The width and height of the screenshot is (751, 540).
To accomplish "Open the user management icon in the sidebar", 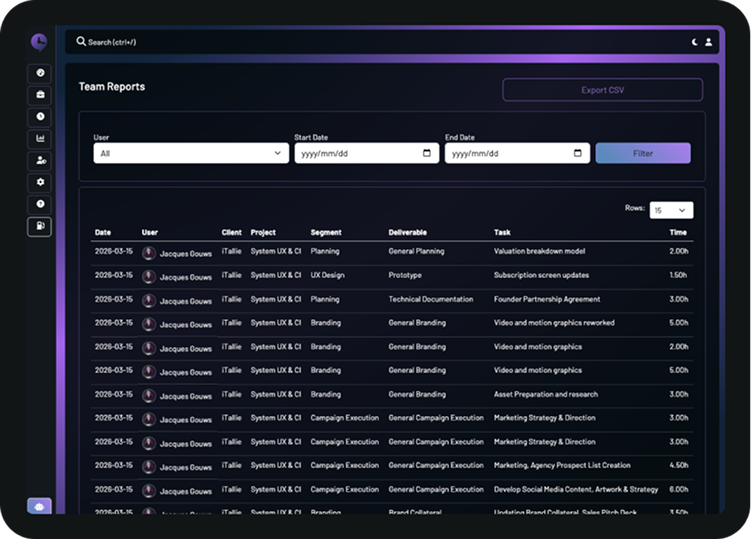I will point(40,160).
